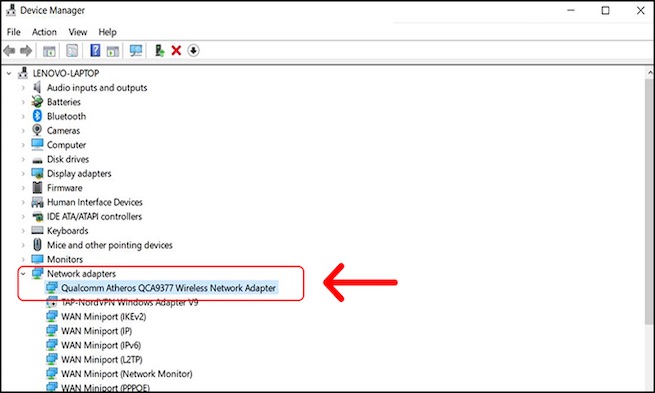Open the Action menu
The height and width of the screenshot is (393, 655).
click(x=44, y=32)
